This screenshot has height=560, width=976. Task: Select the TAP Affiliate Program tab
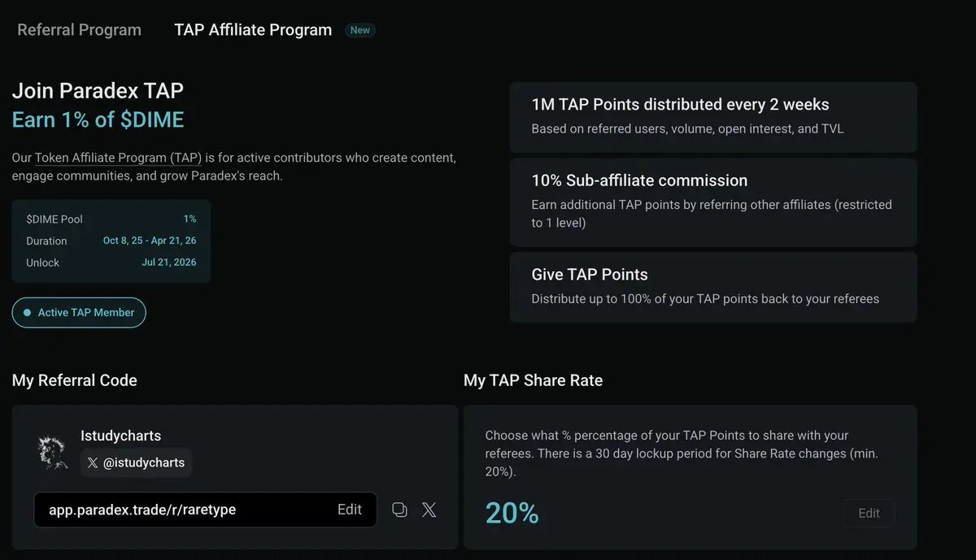point(253,30)
